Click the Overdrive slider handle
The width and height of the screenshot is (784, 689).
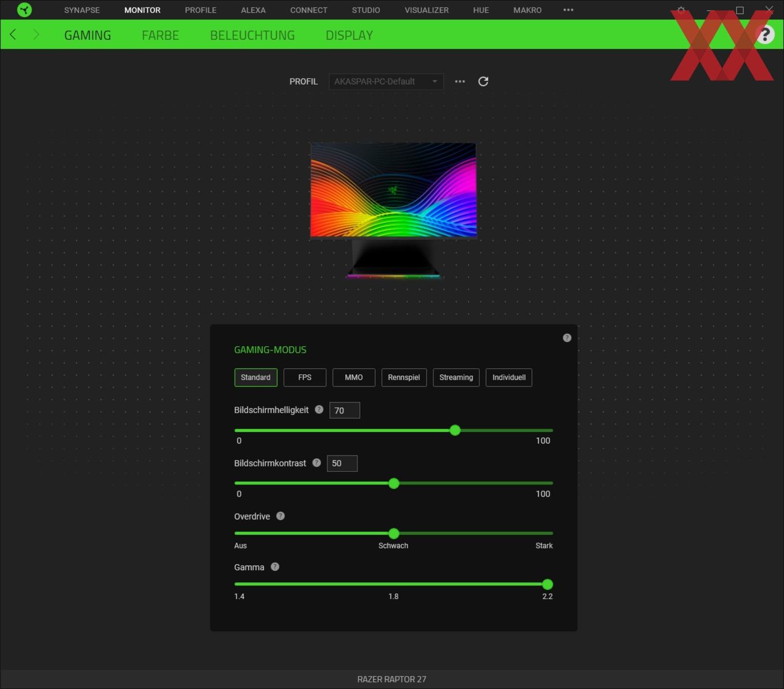[x=394, y=533]
